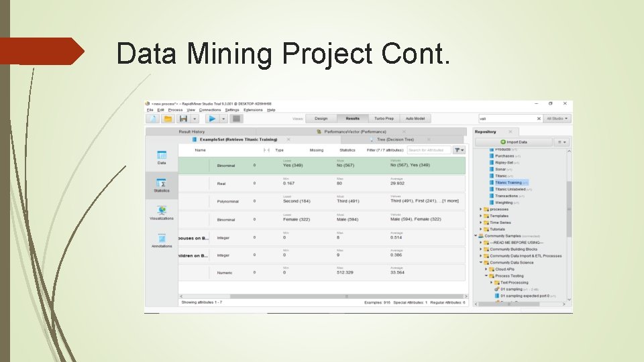The height and width of the screenshot is (362, 644).
Task: Click the 01 sampling process icon
Action: (x=497, y=289)
